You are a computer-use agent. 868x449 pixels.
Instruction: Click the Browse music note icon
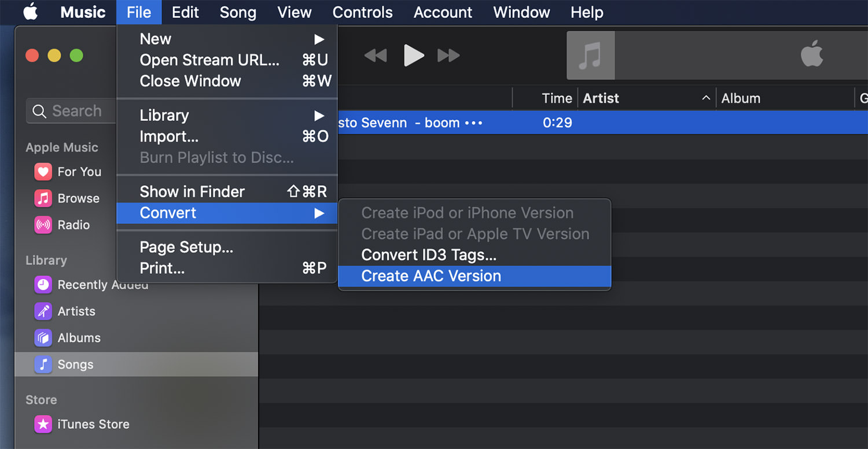(x=43, y=198)
